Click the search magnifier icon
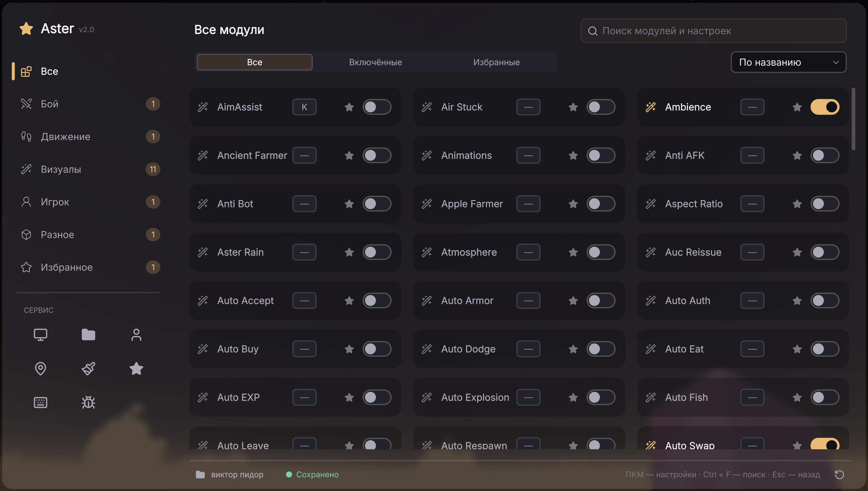 tap(592, 31)
